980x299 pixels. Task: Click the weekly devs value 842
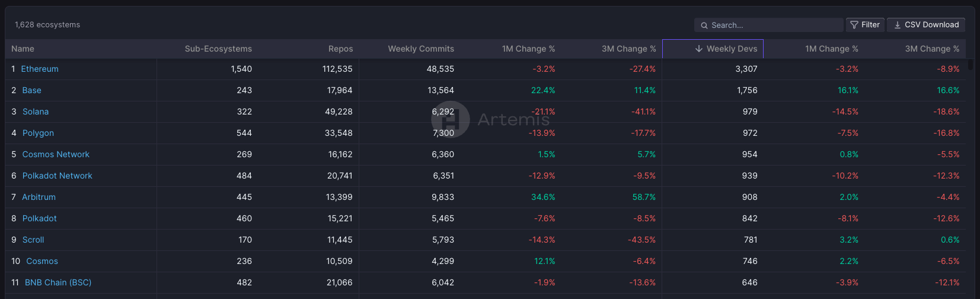click(x=750, y=218)
